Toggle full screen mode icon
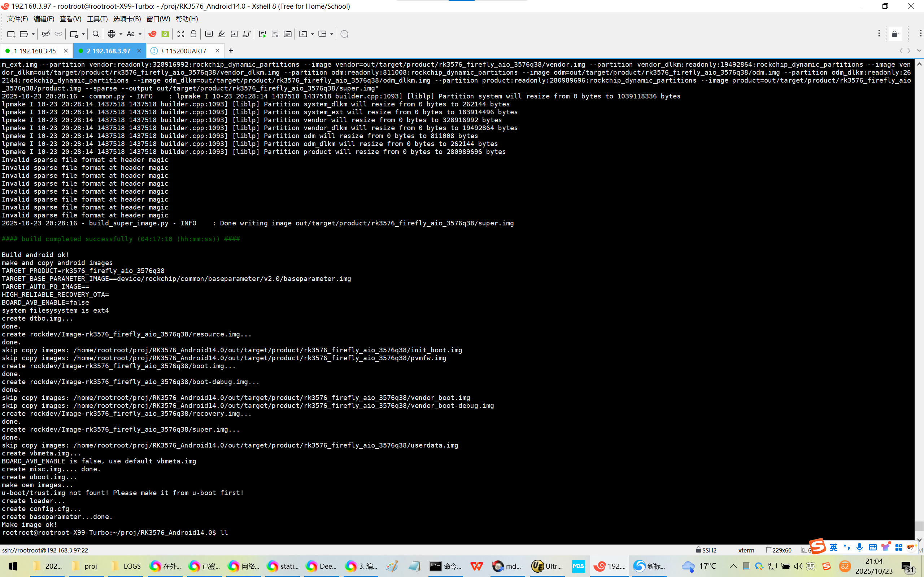The width and height of the screenshot is (924, 577). tap(180, 34)
